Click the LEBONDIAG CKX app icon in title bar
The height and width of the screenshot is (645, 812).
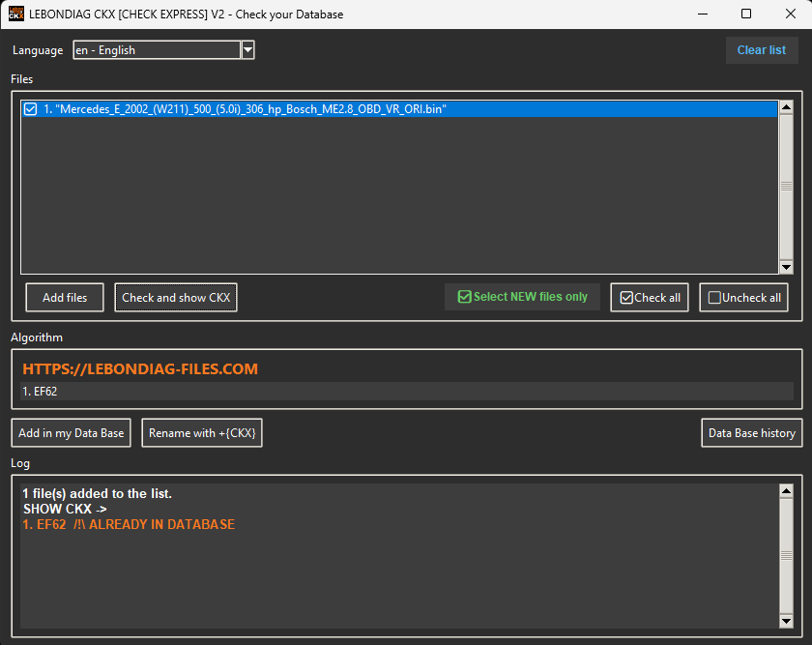click(x=16, y=14)
